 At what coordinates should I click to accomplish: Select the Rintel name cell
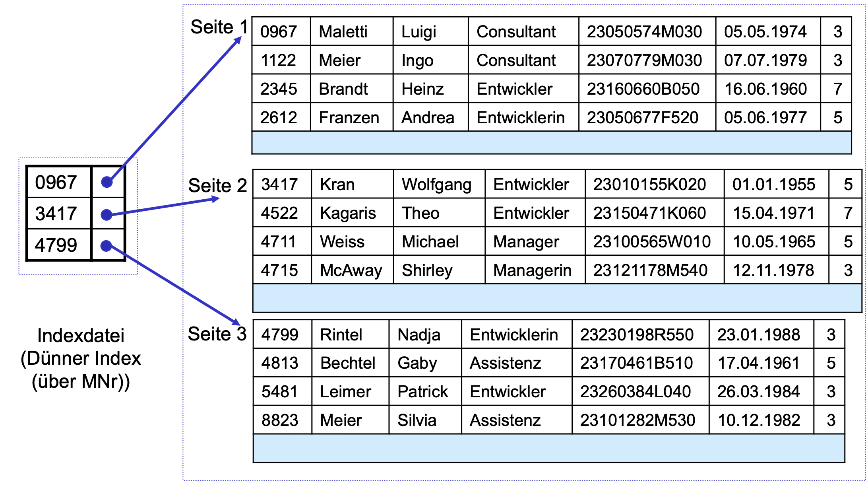click(350, 334)
